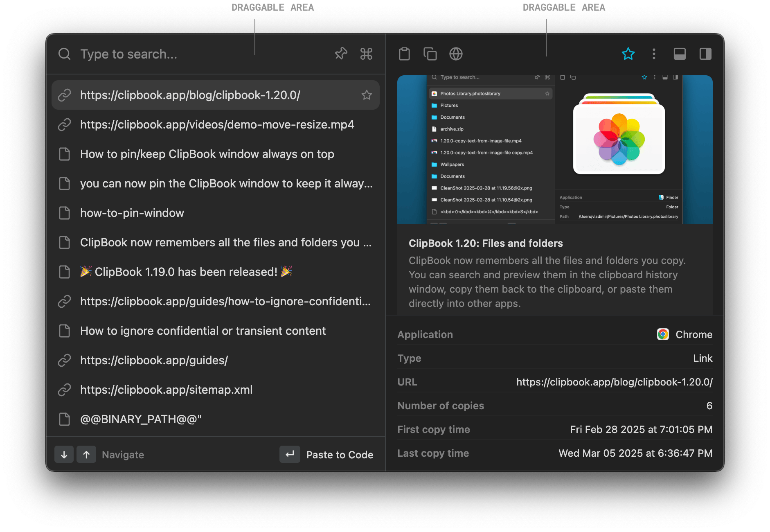Viewport: 770px width, 532px height.
Task: Click the 'Navigate' footer label
Action: point(123,455)
